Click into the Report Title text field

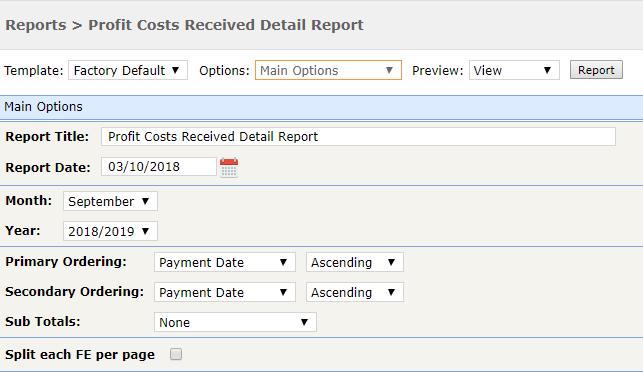coord(358,136)
